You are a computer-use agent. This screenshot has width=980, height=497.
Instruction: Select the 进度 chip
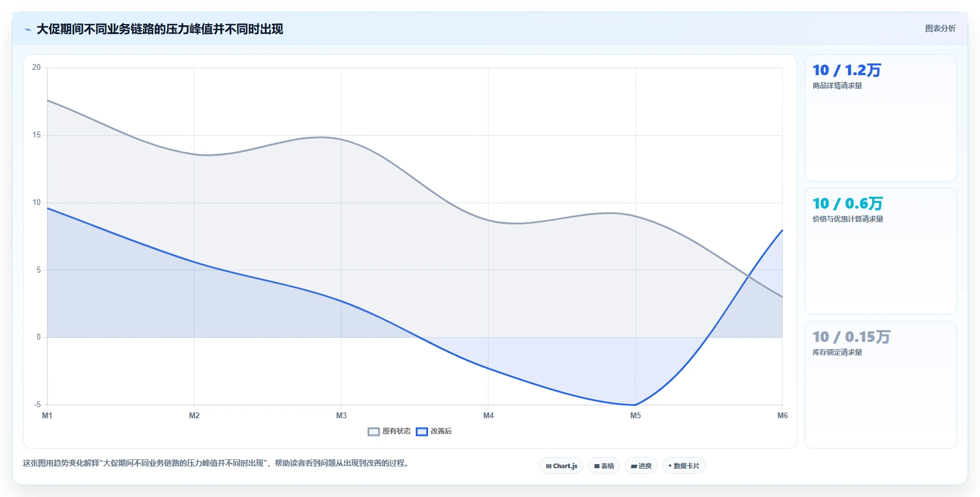point(641,466)
